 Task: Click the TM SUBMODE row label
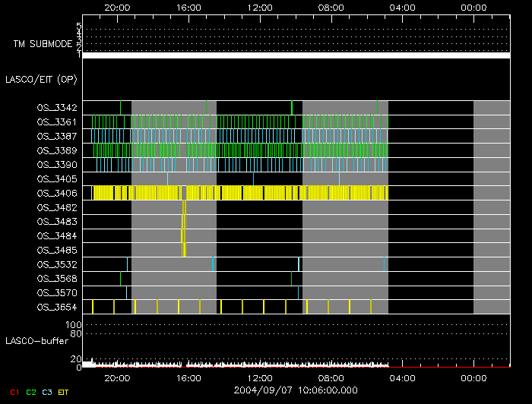click(x=43, y=44)
